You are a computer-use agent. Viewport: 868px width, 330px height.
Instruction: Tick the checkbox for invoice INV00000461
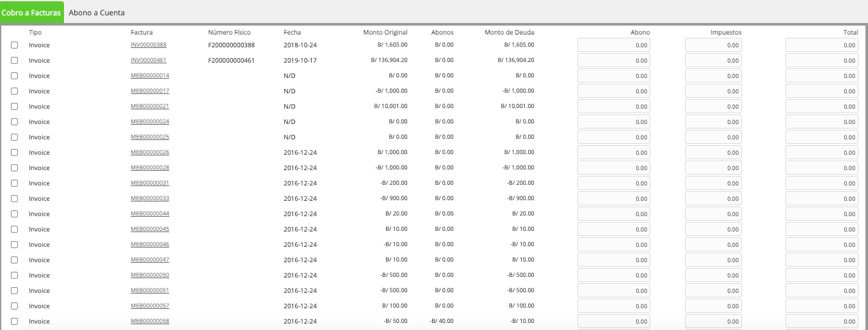(14, 61)
